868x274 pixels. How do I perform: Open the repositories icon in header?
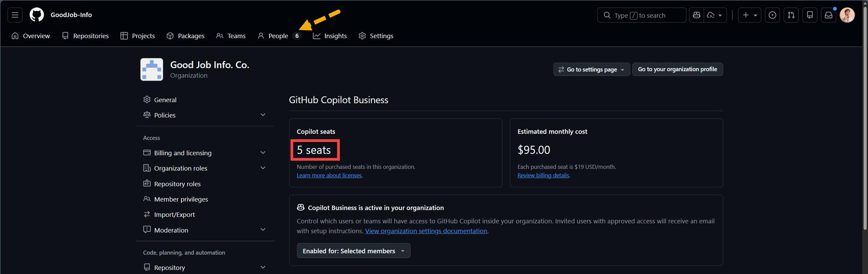click(x=810, y=15)
